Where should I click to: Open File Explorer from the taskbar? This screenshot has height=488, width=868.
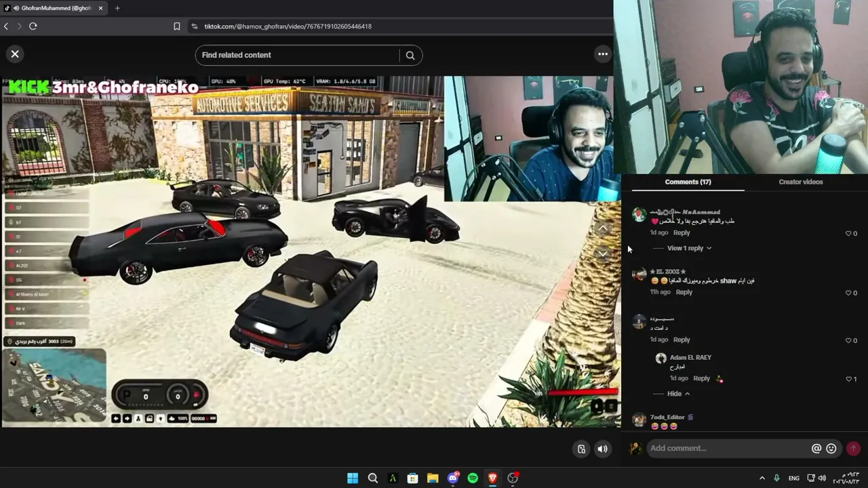tap(433, 478)
